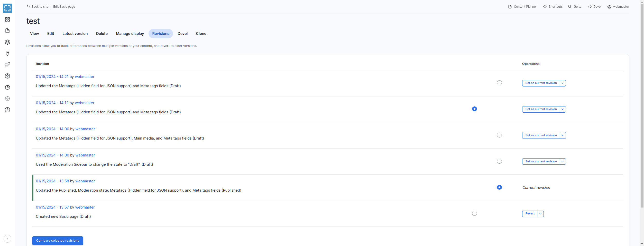Open the People user icon in sidebar
The height and width of the screenshot is (246, 644).
click(x=7, y=76)
